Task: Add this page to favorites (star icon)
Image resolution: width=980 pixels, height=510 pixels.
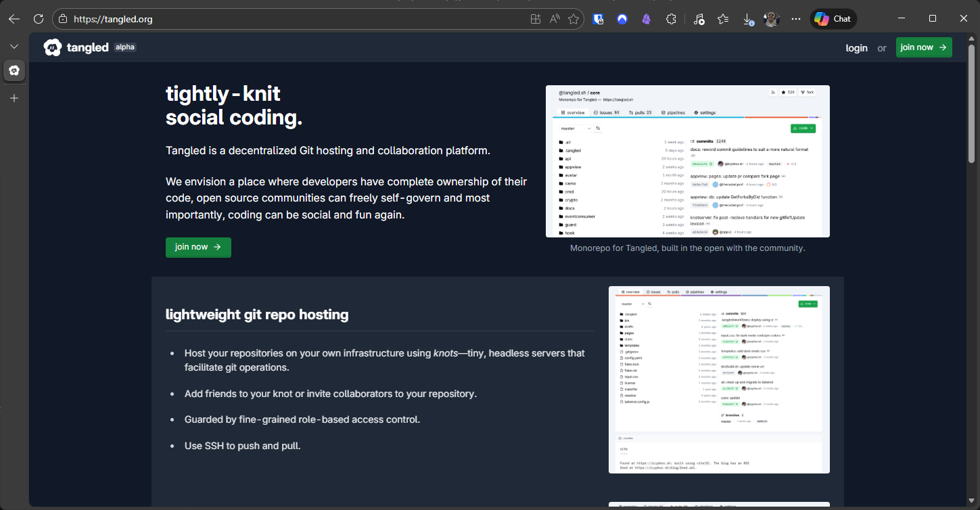Action: [x=574, y=19]
